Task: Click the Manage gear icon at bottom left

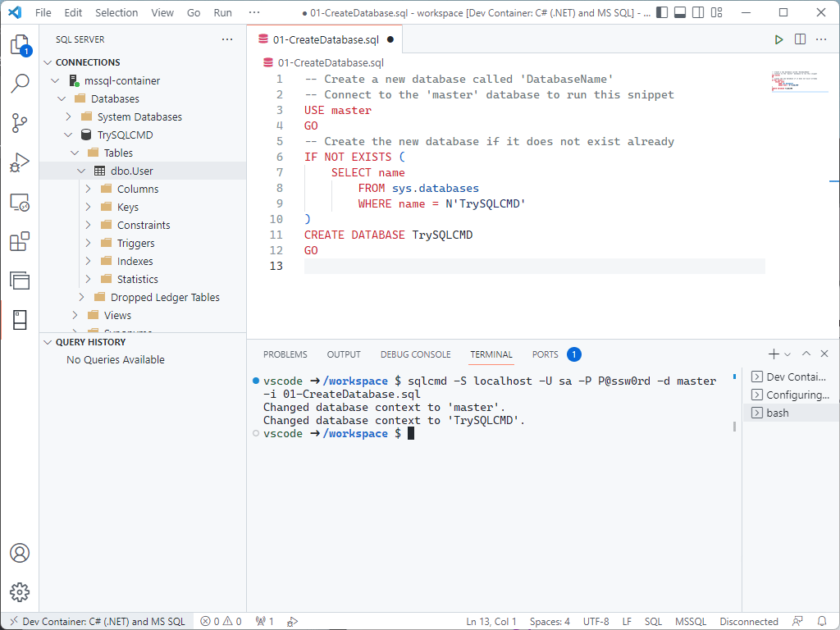Action: pyautogui.click(x=20, y=592)
